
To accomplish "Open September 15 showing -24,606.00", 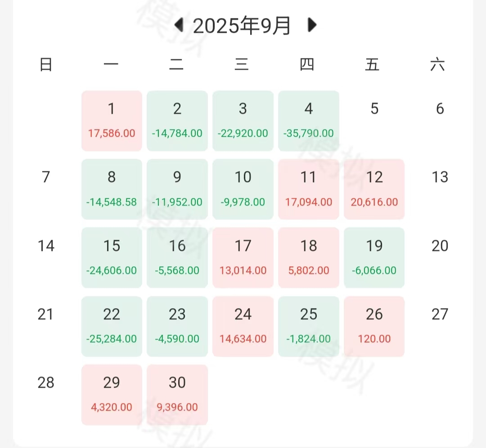I will (112, 257).
